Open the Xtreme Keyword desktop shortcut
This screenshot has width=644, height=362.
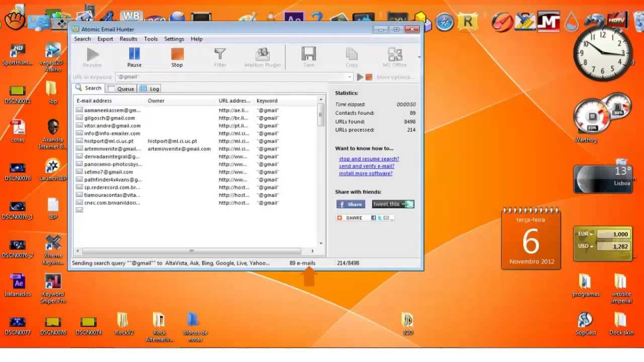53,250
